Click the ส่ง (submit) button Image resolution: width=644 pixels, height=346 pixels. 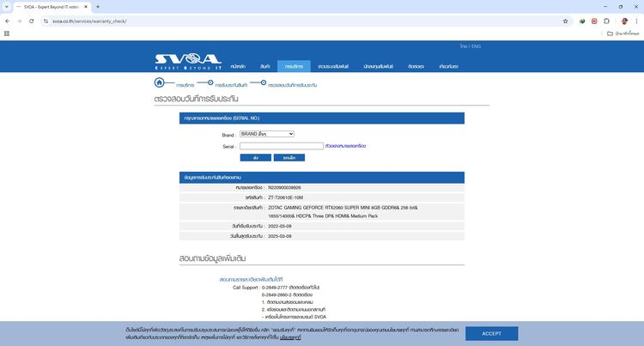coord(255,158)
